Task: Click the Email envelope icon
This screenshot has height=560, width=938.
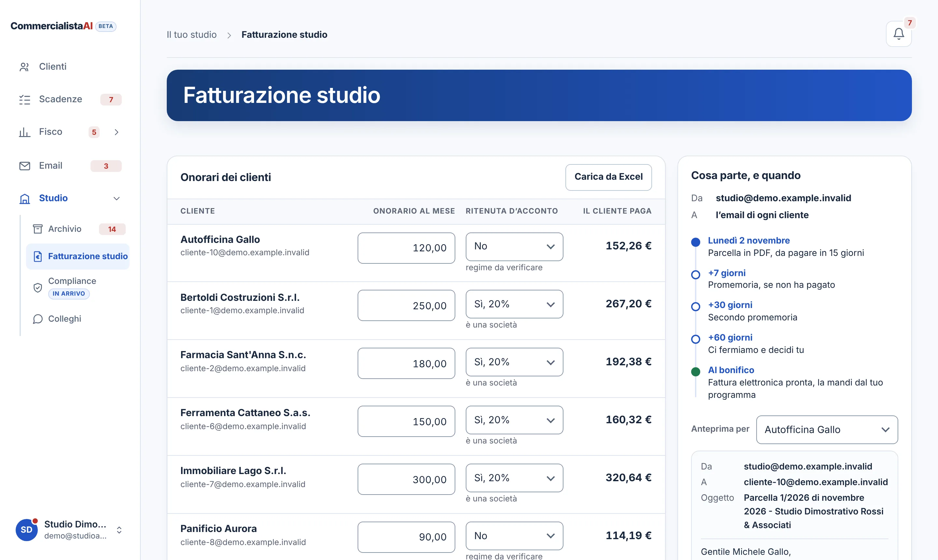Action: click(x=24, y=166)
